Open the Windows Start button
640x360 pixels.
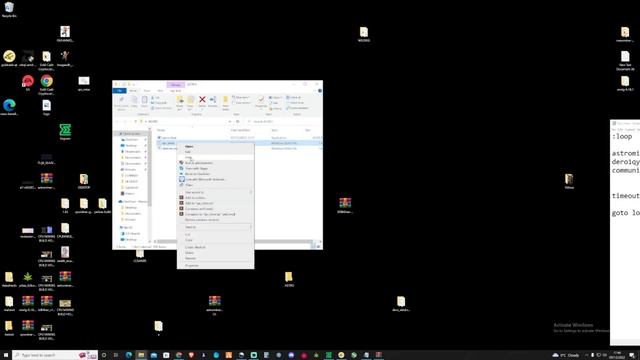[6, 355]
